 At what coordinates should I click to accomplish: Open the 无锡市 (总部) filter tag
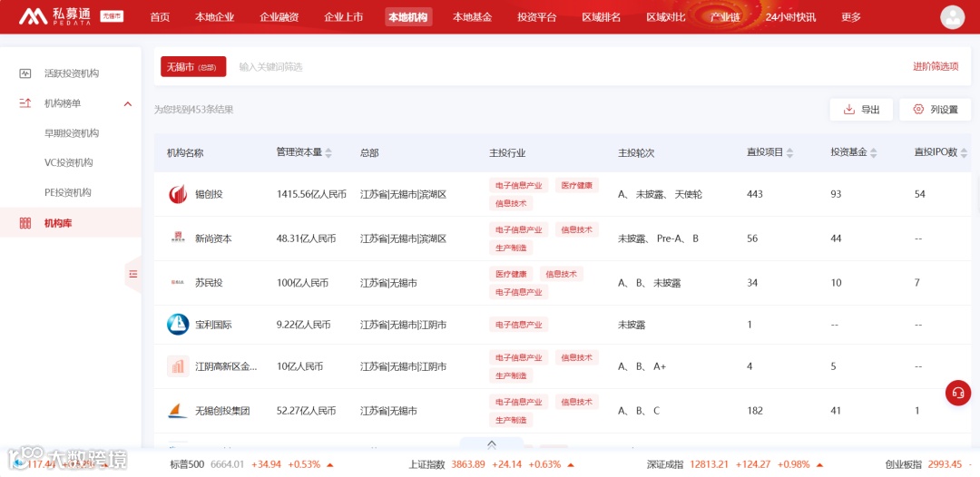coord(193,67)
